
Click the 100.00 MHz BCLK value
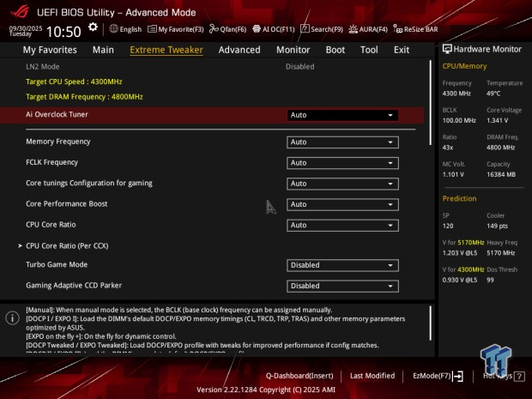point(459,120)
